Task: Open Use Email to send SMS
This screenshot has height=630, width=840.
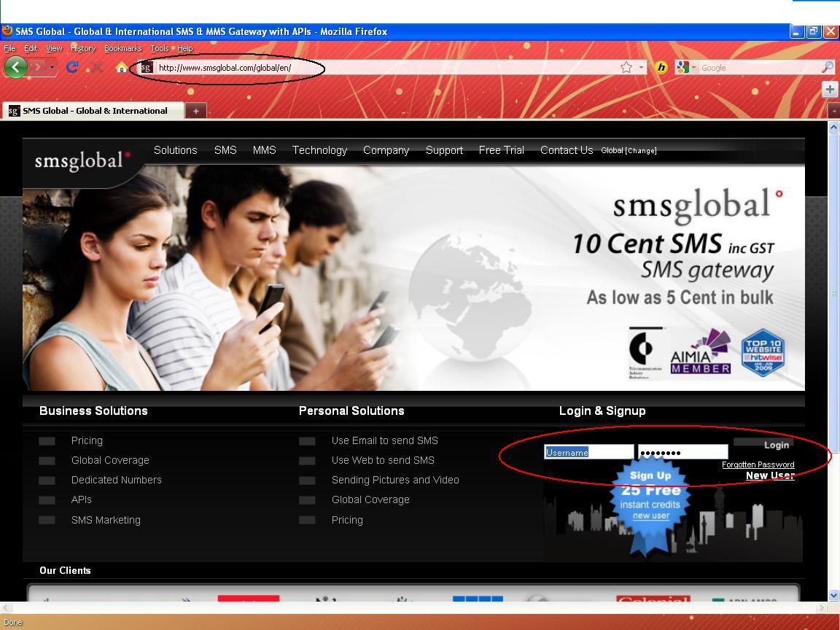Action: 385,440
